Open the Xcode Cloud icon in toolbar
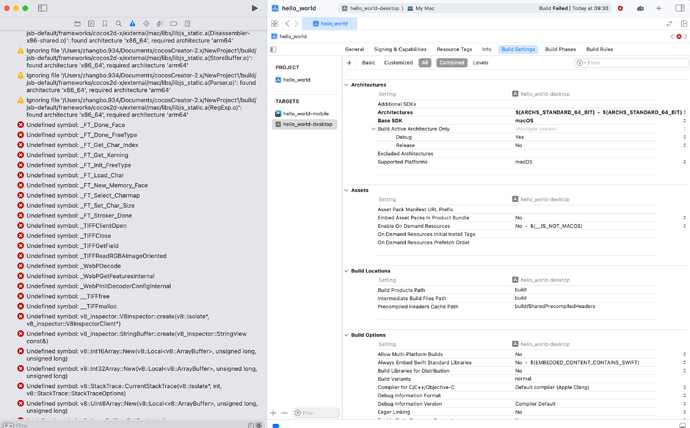Image resolution: width=690 pixels, height=428 pixels. 640,8
